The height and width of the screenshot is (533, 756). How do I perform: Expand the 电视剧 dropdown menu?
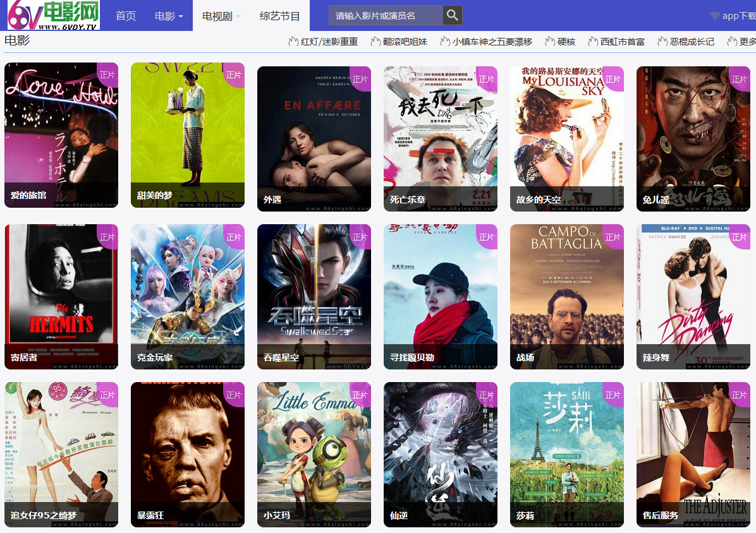220,16
